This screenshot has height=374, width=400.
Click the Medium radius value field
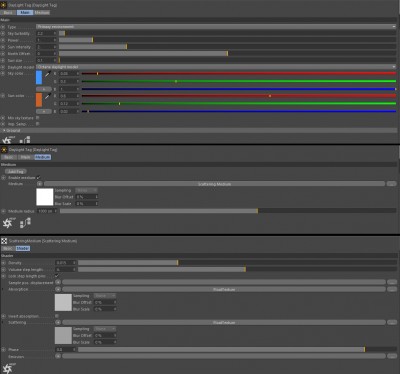[x=46, y=211]
